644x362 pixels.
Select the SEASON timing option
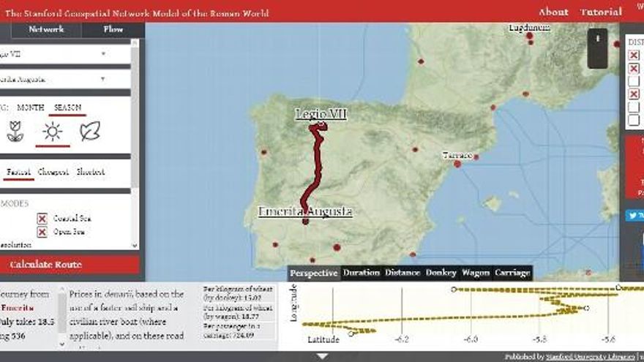pos(67,108)
